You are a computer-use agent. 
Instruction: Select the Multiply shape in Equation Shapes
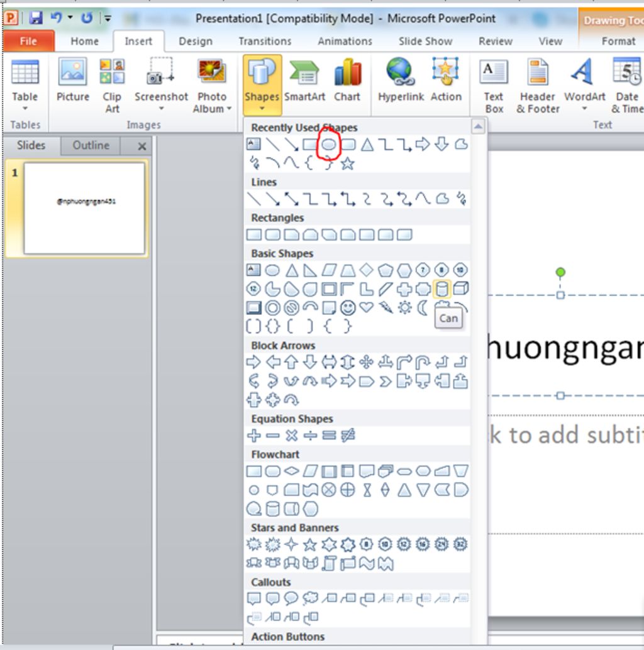tap(292, 435)
